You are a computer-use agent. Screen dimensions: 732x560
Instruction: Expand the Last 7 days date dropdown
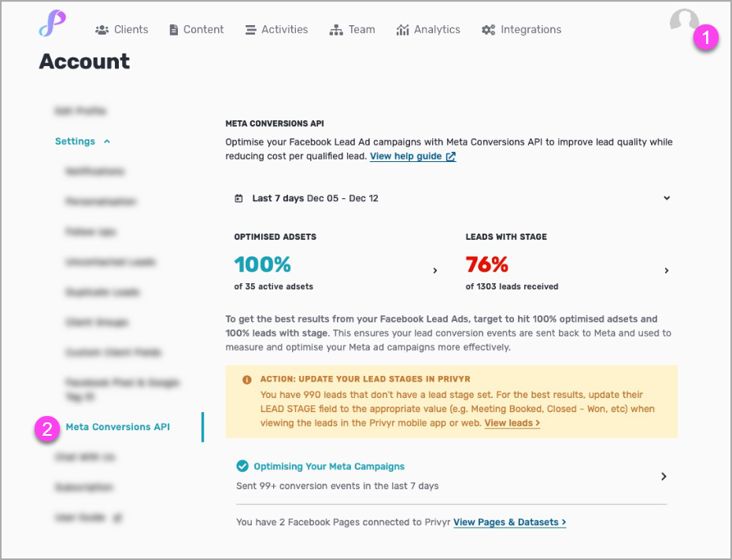point(667,198)
